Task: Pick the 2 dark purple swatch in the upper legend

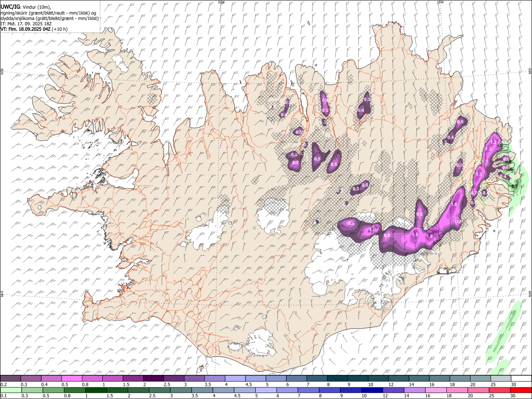Action: pyautogui.click(x=153, y=379)
